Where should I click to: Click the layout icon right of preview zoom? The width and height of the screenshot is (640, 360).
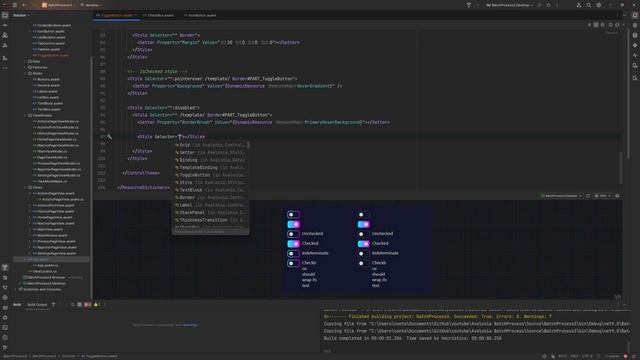617,196
